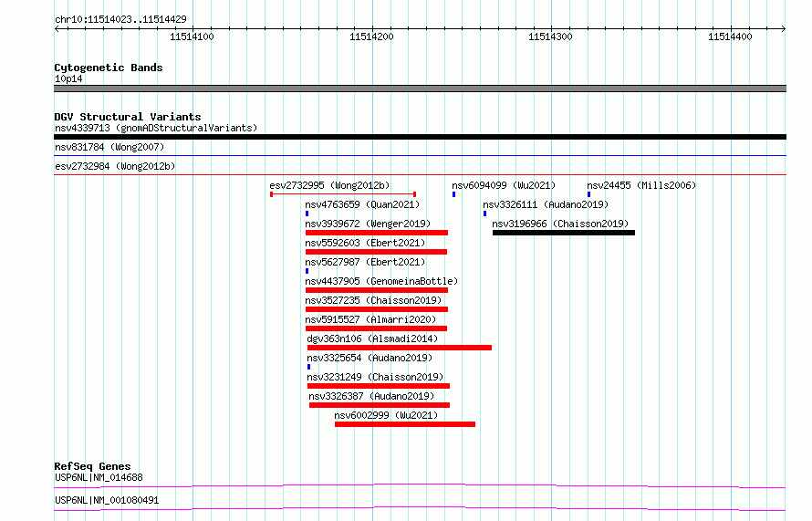Open nsv3325654 (Audano2019) label
The width and height of the screenshot is (812, 521).
click(x=370, y=358)
